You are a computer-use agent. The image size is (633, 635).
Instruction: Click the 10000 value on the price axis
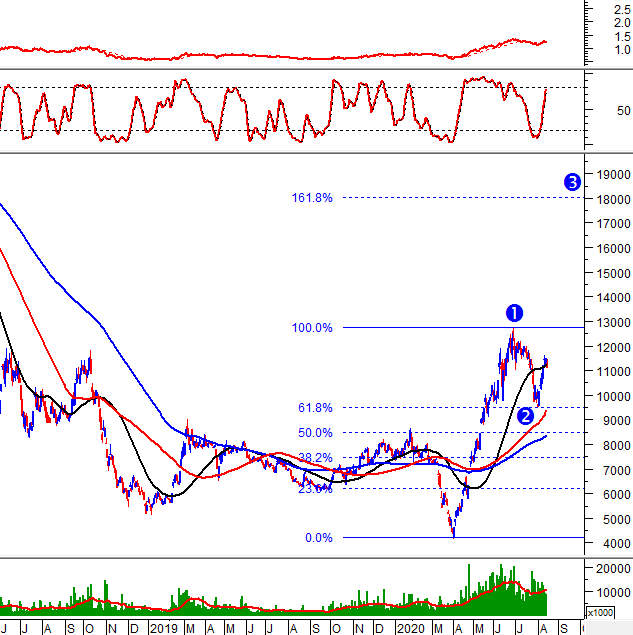point(613,396)
